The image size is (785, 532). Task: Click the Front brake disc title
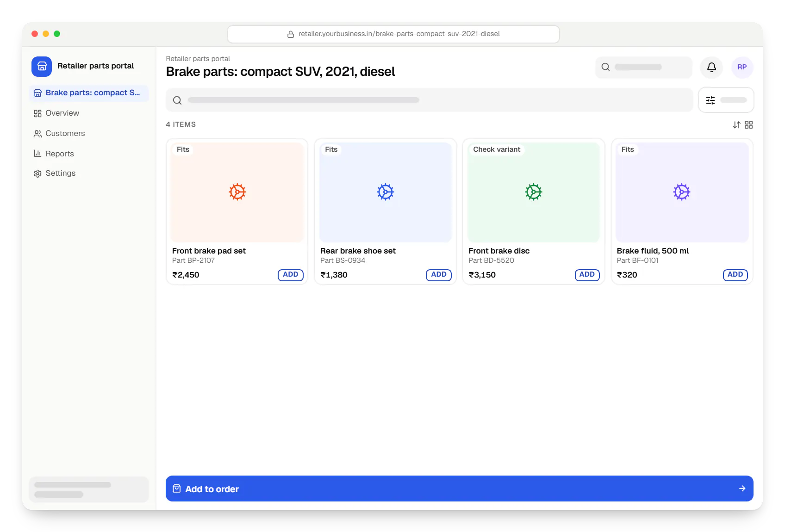(499, 251)
